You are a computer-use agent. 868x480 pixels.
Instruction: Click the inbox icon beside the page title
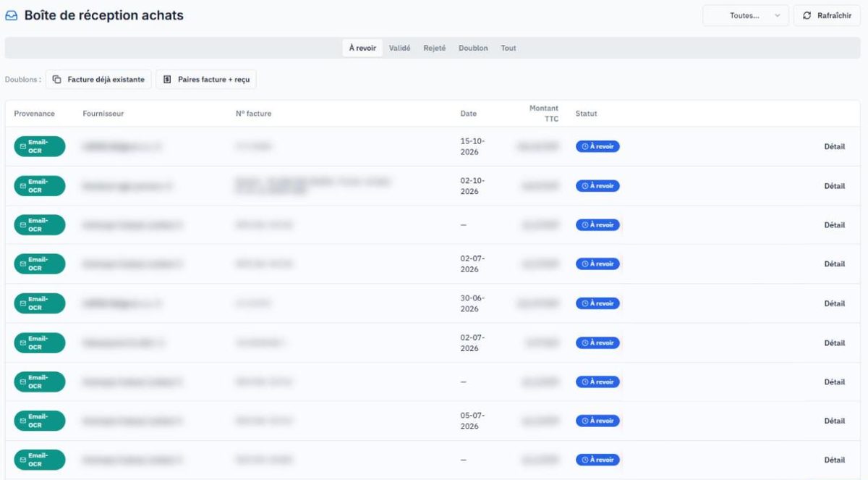click(x=12, y=15)
